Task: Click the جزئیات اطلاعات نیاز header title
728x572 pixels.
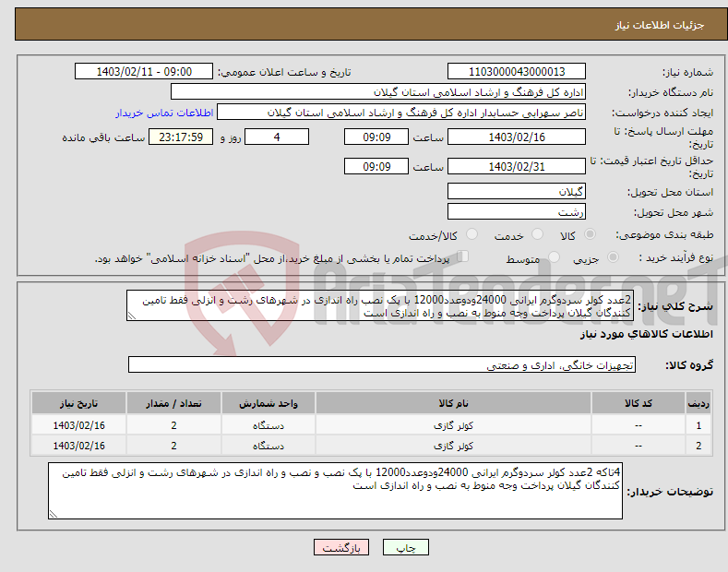Action: [x=660, y=25]
